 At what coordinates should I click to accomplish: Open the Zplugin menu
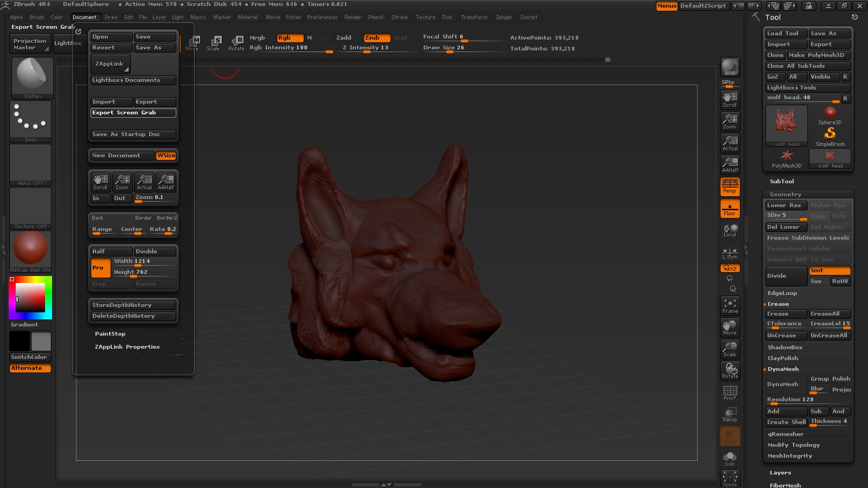click(x=503, y=17)
